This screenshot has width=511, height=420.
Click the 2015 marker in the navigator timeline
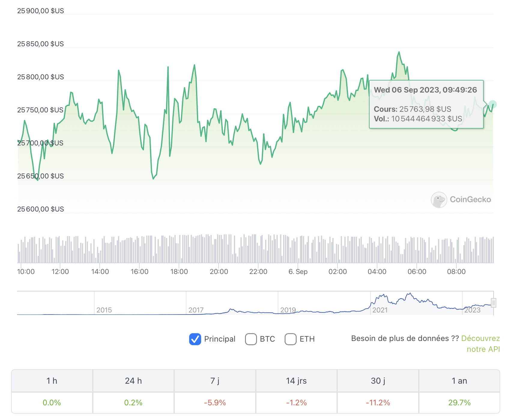(104, 310)
